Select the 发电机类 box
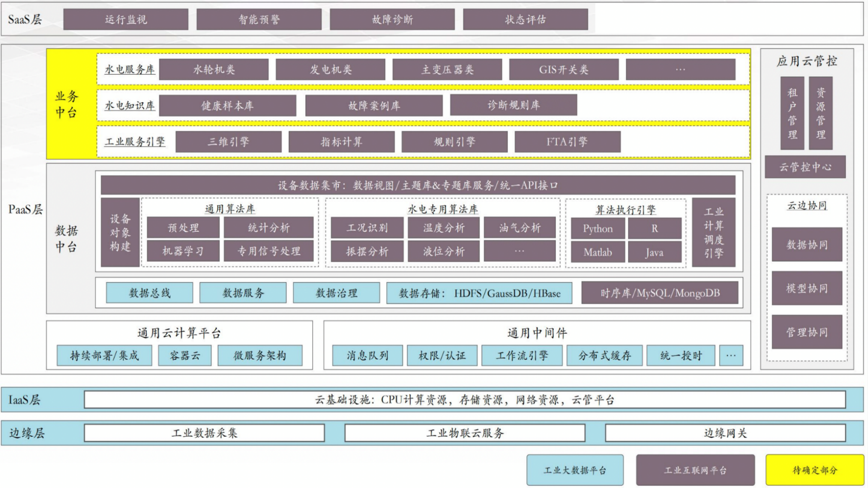Image resolution: width=868 pixels, height=488 pixels. (331, 69)
